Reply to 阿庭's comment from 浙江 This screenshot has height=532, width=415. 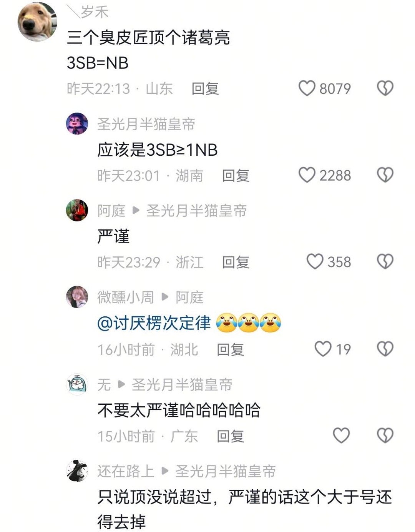(x=236, y=262)
